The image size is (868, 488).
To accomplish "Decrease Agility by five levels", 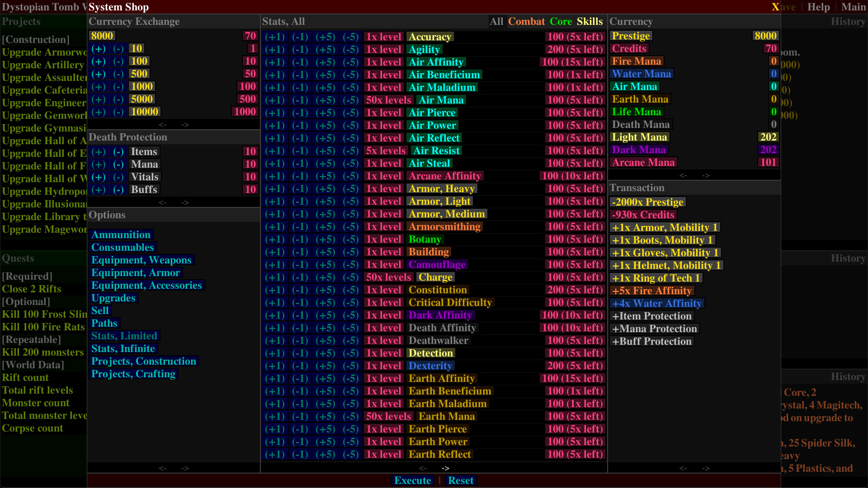I will (350, 49).
